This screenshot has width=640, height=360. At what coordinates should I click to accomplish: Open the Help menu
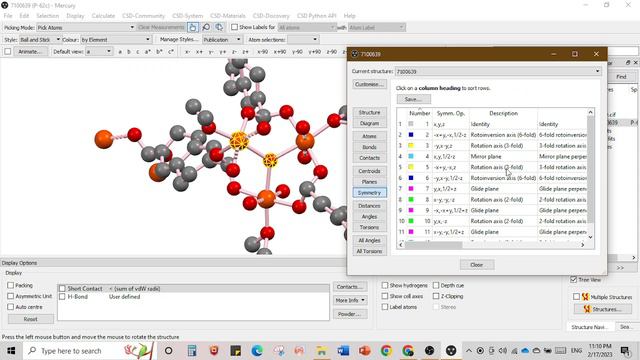pyautogui.click(x=349, y=16)
